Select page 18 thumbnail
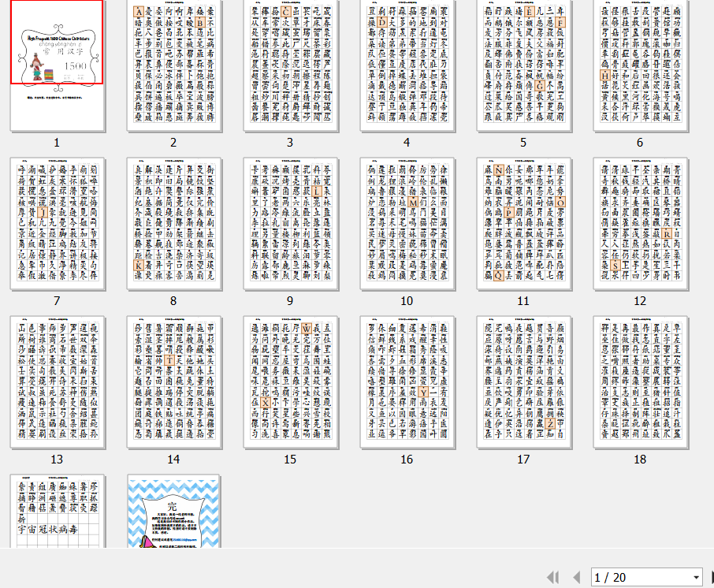 pyautogui.click(x=640, y=381)
